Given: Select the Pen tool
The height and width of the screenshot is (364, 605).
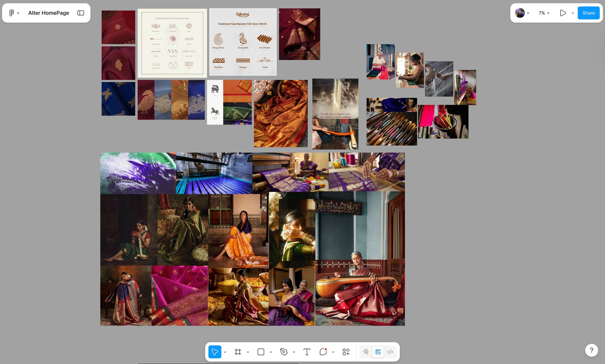Looking at the screenshot, I should pos(284,352).
